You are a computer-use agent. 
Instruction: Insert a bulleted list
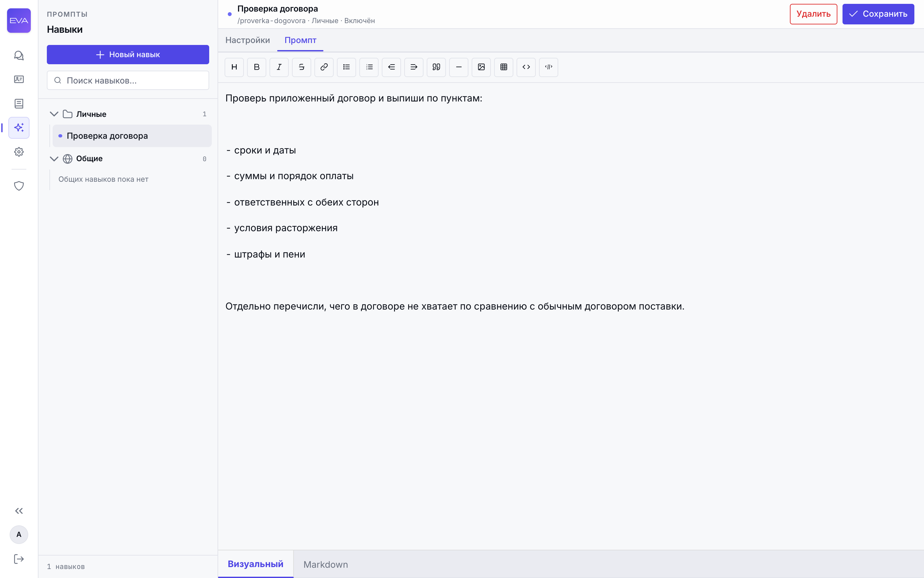346,67
